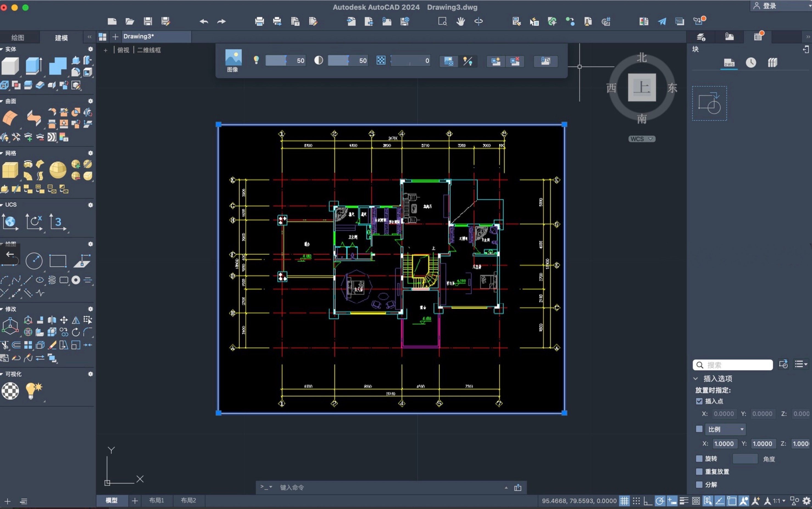Click the Undo arrow icon
Screen dimensions: 812x509
(x=204, y=21)
